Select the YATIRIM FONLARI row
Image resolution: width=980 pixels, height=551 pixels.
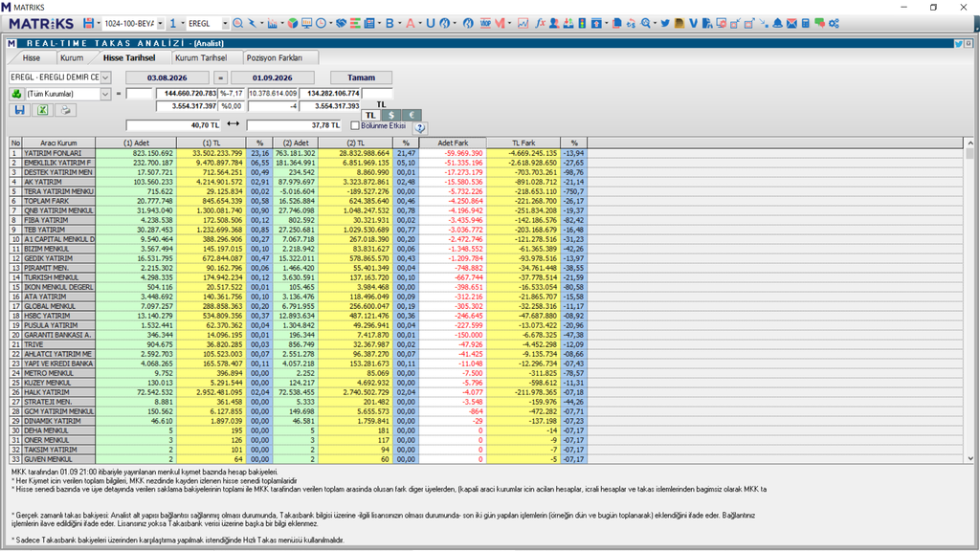coord(299,153)
